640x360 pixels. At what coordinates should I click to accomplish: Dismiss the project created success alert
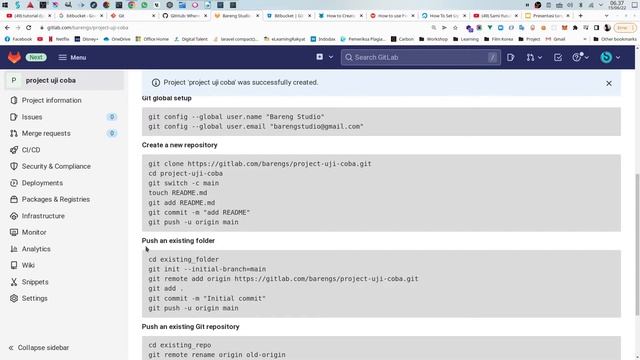tap(609, 83)
